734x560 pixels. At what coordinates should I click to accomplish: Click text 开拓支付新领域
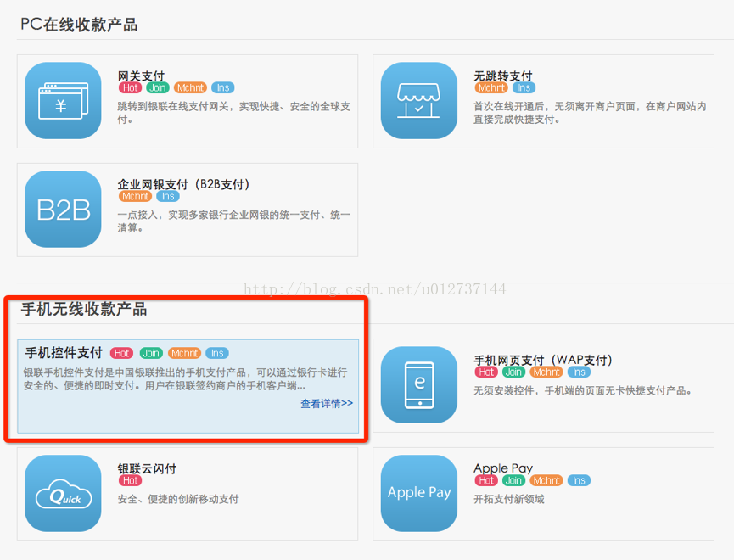point(509,499)
